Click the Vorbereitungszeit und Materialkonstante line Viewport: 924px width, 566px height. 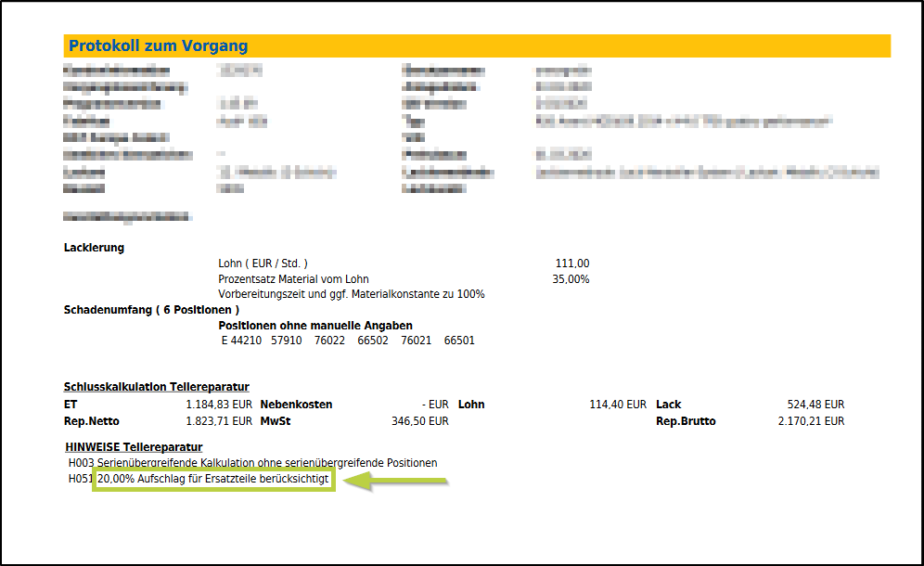pyautogui.click(x=351, y=294)
